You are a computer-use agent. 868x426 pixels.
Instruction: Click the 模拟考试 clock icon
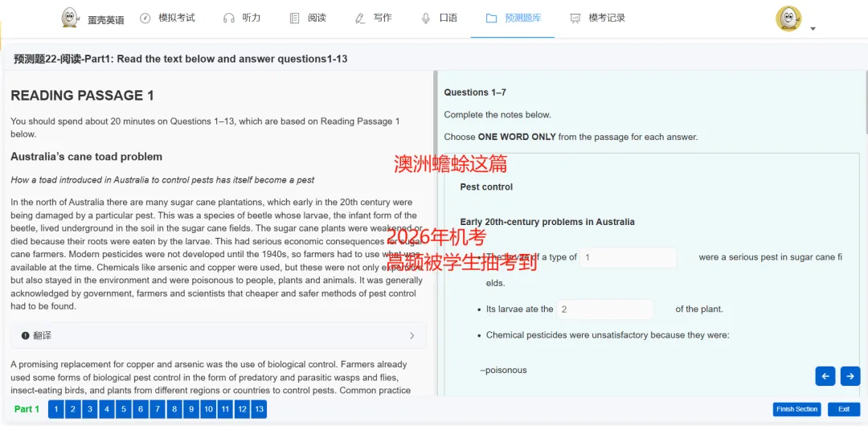(145, 18)
